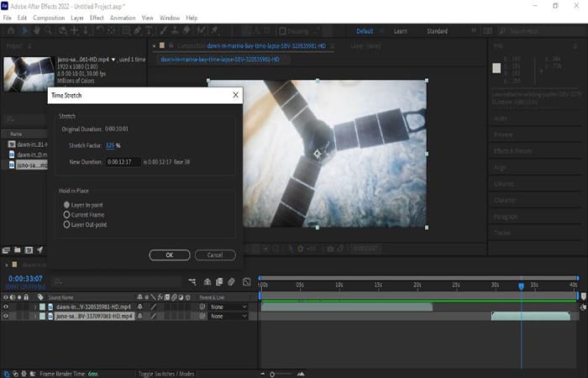The image size is (588, 378).
Task: Select the Clone Stamp tool
Action: coord(175,31)
